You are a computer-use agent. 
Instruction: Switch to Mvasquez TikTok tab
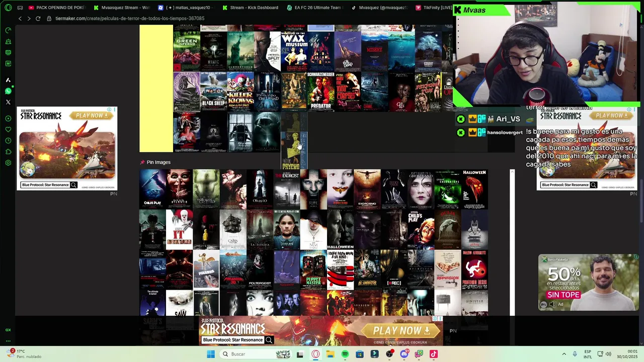[x=379, y=8]
